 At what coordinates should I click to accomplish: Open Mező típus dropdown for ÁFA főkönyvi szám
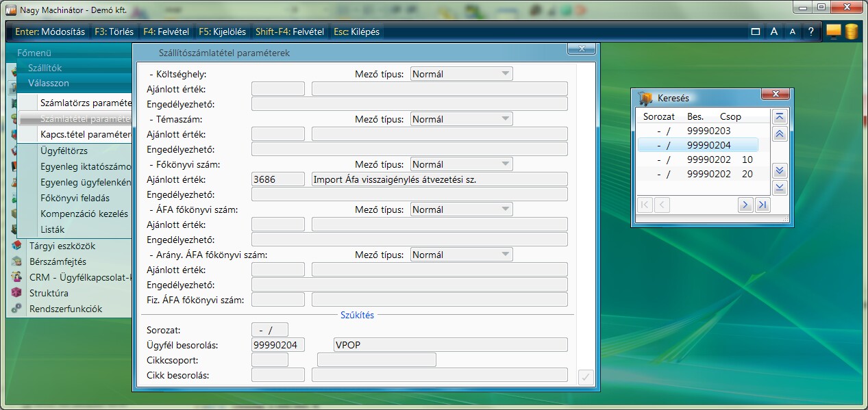[462, 209]
